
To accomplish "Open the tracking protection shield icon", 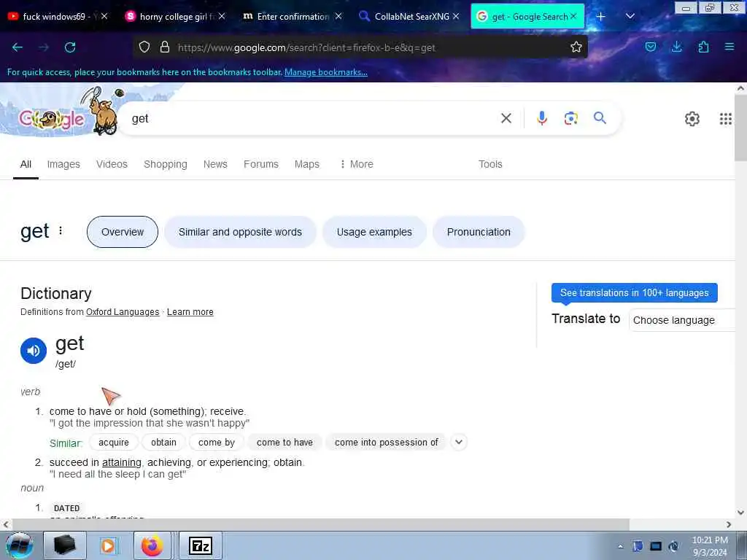I will click(x=144, y=47).
